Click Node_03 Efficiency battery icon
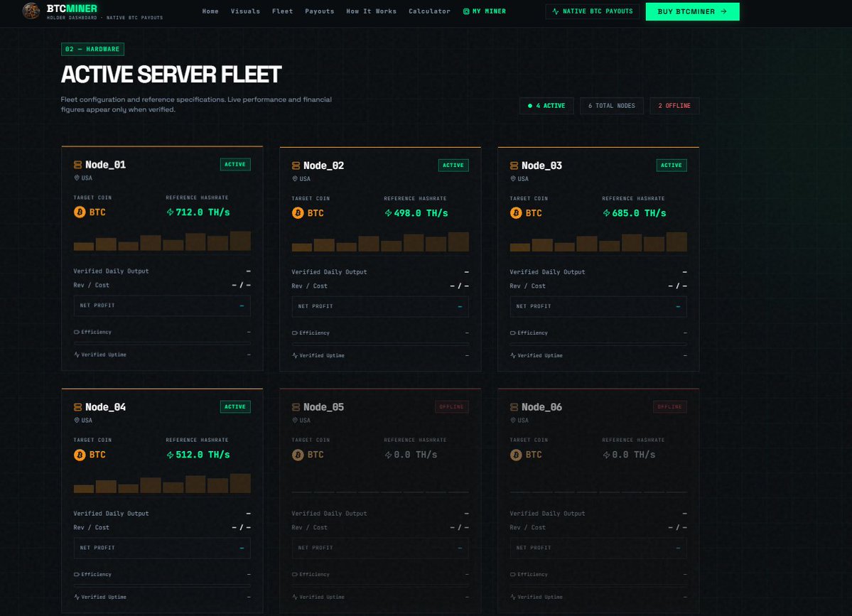Screen dimensions: 852x616 pyautogui.click(x=513, y=333)
